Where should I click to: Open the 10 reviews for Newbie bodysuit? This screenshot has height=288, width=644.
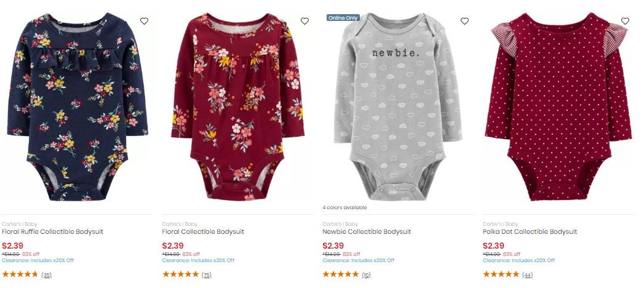coord(367,275)
